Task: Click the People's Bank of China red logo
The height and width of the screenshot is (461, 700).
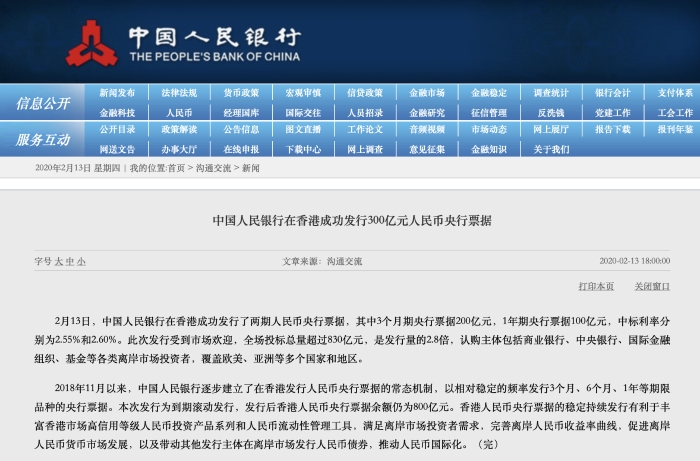Action: coord(92,43)
